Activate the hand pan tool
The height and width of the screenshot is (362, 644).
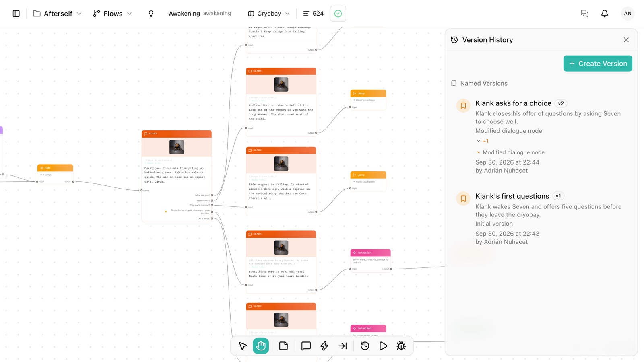[261, 346]
